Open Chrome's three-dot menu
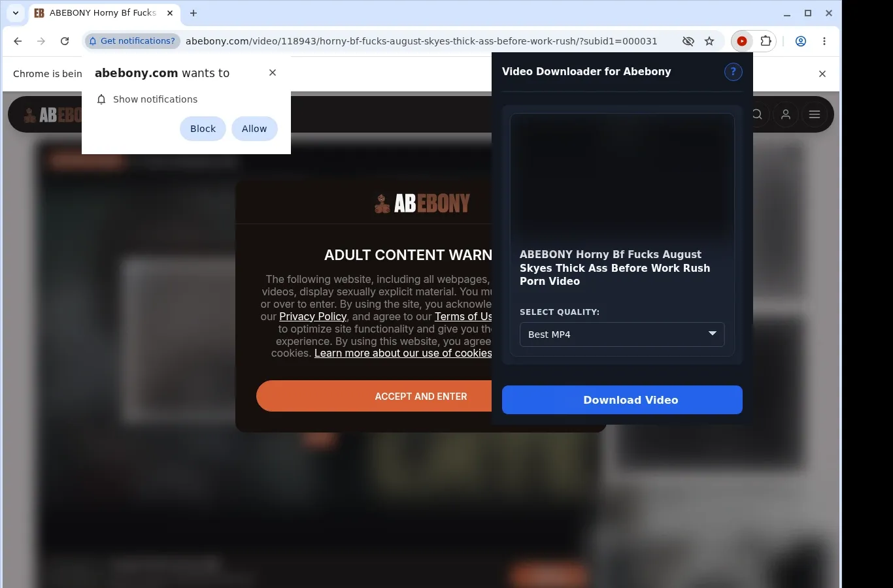893x588 pixels. pos(824,41)
